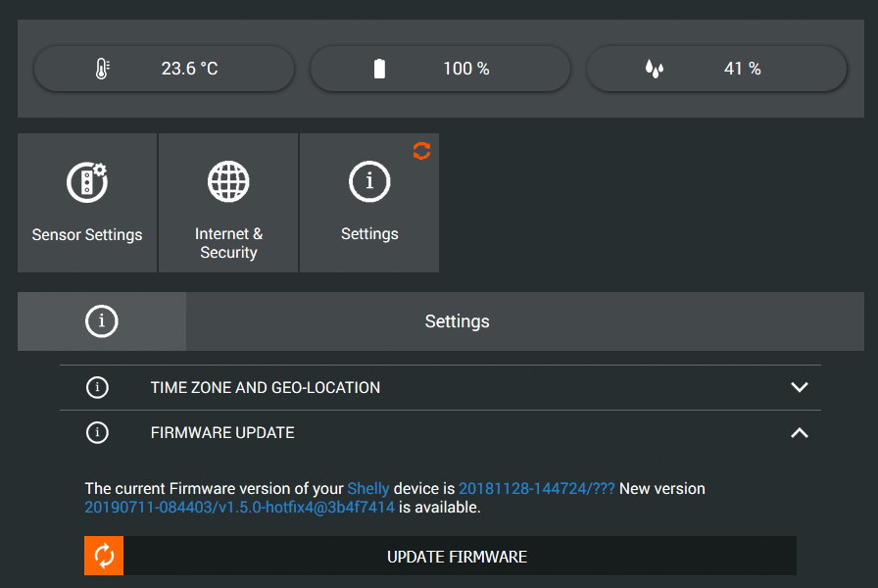
Task: Open Sensor Settings via its gear icon
Action: point(86,182)
